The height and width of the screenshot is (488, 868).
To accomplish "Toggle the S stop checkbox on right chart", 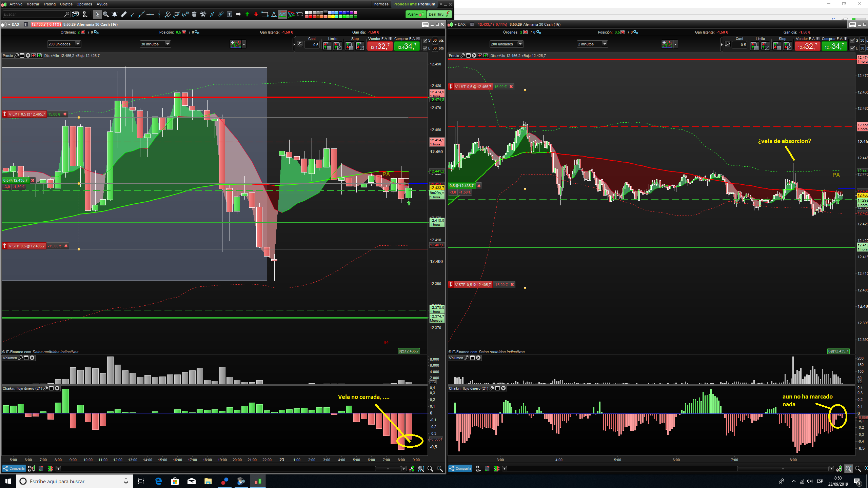I will pyautogui.click(x=853, y=40).
